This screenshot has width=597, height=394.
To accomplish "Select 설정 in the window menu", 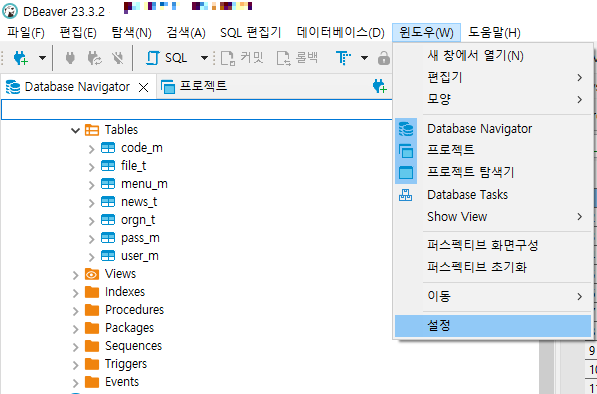I will pyautogui.click(x=493, y=326).
